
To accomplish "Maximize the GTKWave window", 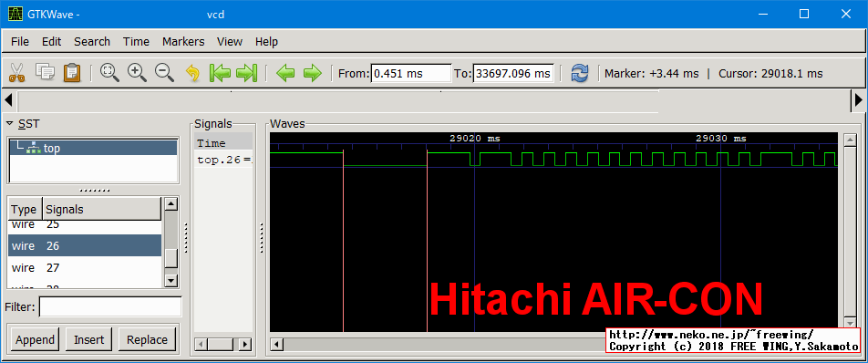I will coord(804,14).
